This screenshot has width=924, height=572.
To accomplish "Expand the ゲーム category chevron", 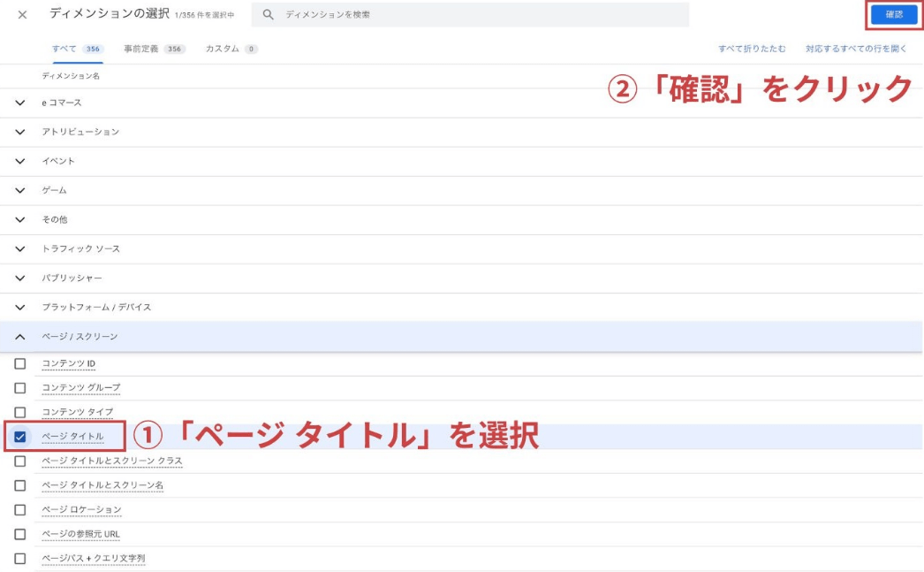I will (x=20, y=190).
